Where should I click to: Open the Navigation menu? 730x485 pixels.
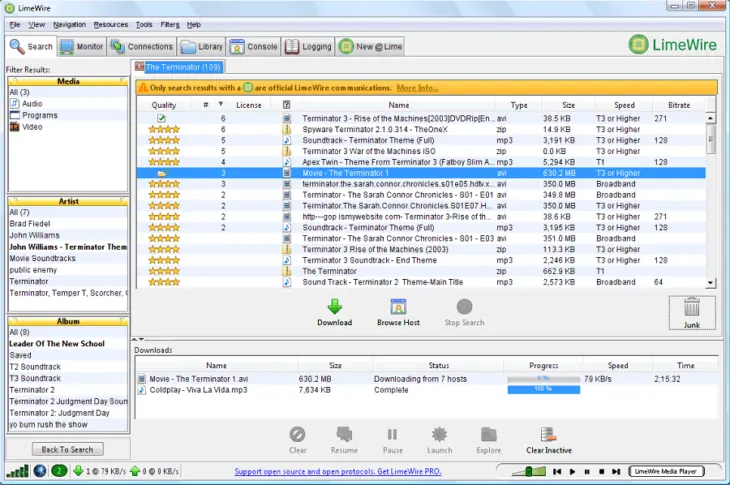[69, 25]
